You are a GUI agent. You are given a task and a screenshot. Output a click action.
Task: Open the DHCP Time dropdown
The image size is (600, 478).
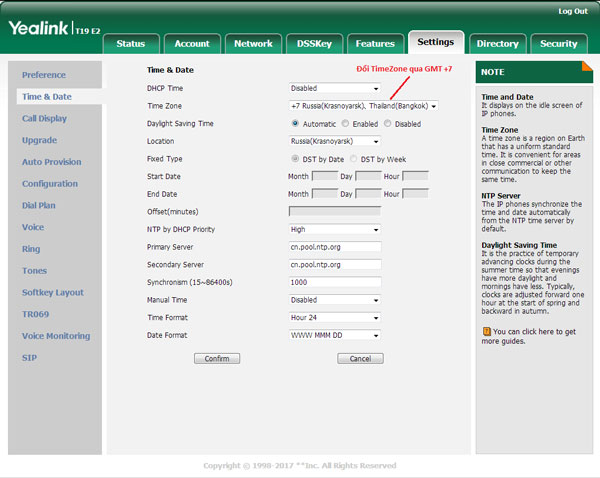[x=334, y=88]
